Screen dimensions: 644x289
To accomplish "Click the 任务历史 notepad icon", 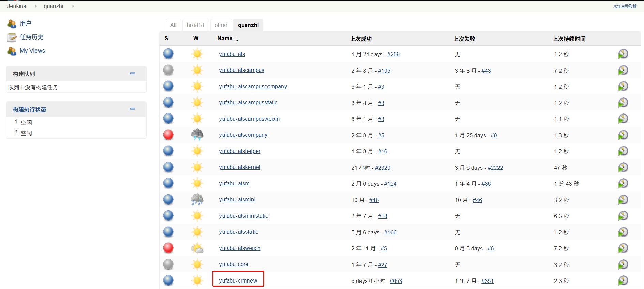I will [x=12, y=37].
